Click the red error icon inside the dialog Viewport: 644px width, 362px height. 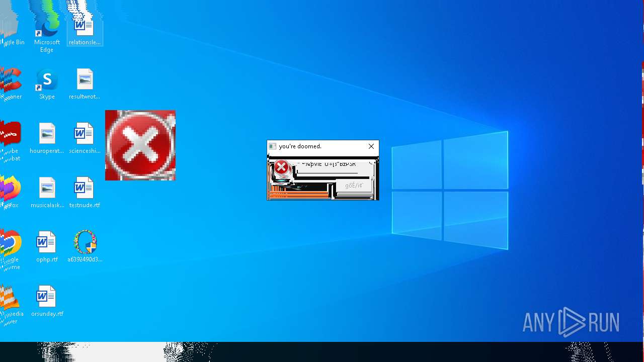click(281, 167)
